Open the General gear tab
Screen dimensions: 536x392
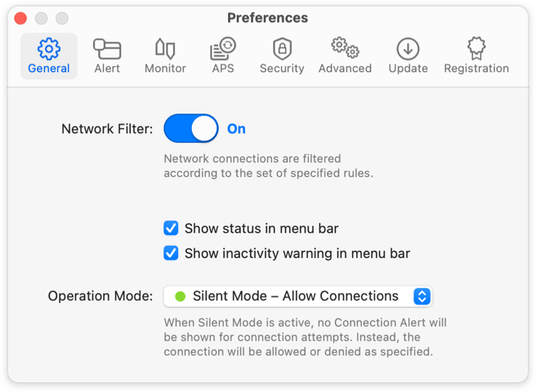click(x=49, y=56)
